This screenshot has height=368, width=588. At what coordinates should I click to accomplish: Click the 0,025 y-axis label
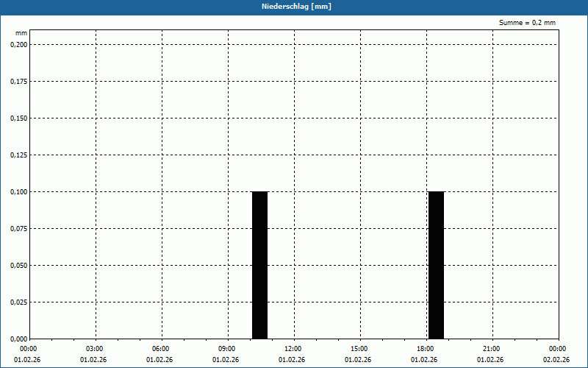tap(19, 302)
